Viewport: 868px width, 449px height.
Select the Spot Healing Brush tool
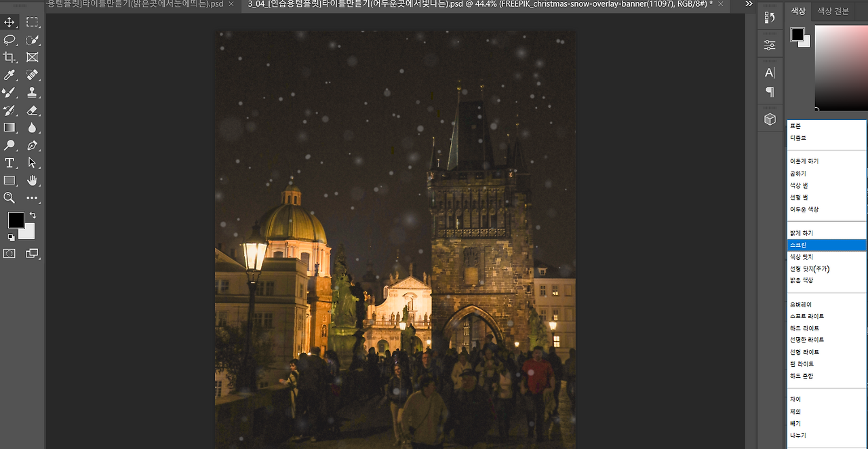(x=32, y=75)
